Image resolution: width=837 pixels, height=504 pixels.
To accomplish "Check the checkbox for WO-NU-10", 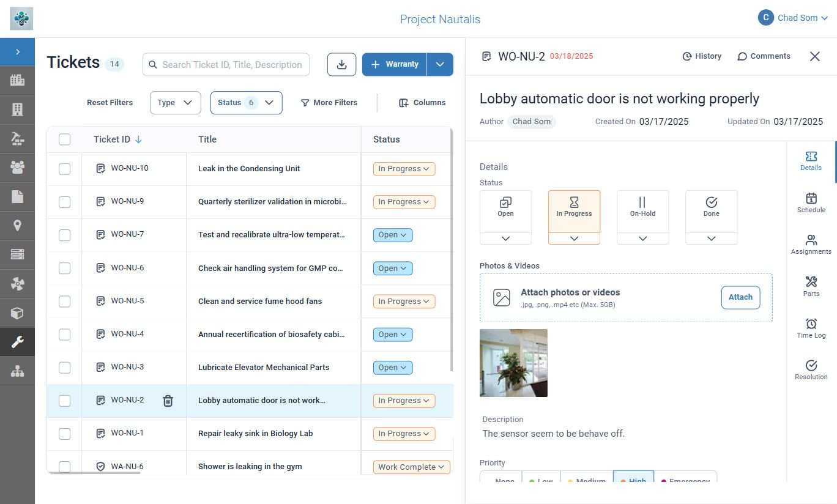I will pos(64,168).
